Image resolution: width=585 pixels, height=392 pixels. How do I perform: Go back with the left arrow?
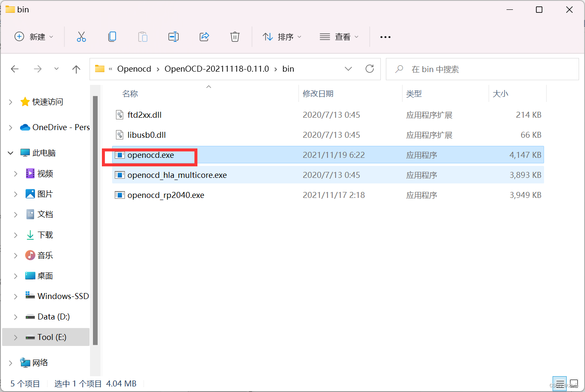point(15,69)
